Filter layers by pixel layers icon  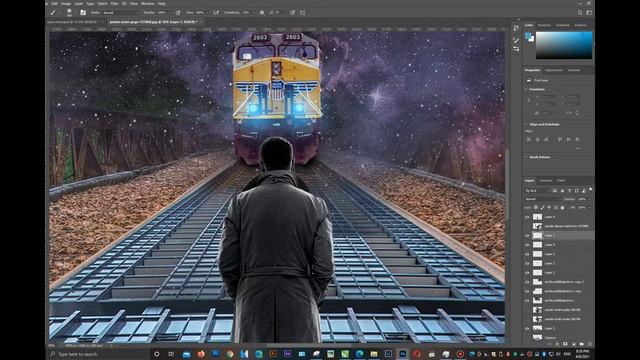coord(555,191)
